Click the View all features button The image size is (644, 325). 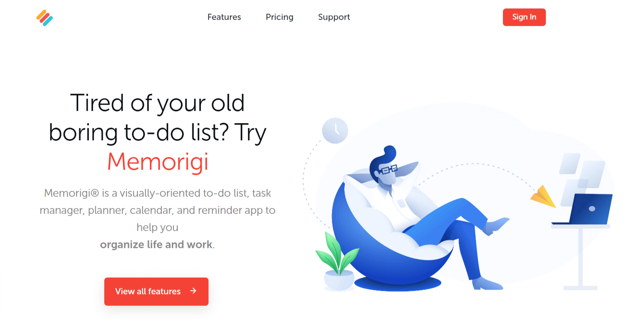click(x=156, y=292)
